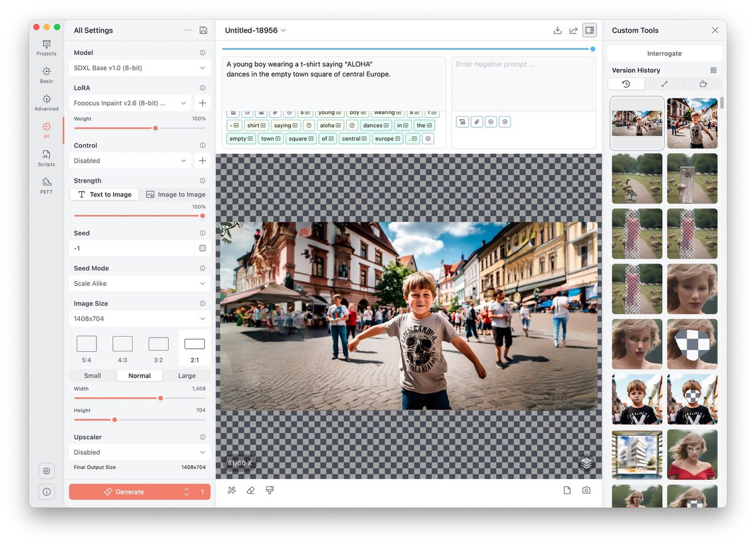
Task: Add another LoRA with plus button
Action: tap(202, 103)
